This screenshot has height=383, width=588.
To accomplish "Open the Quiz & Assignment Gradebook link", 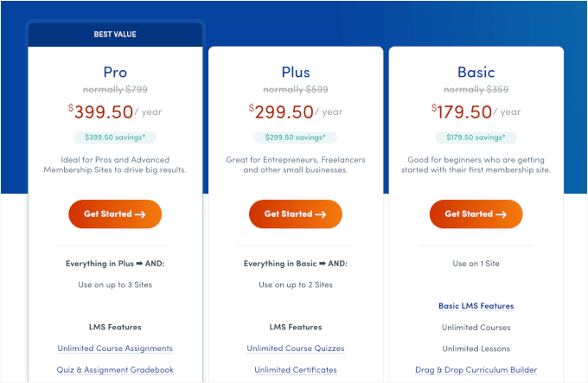I will click(115, 370).
